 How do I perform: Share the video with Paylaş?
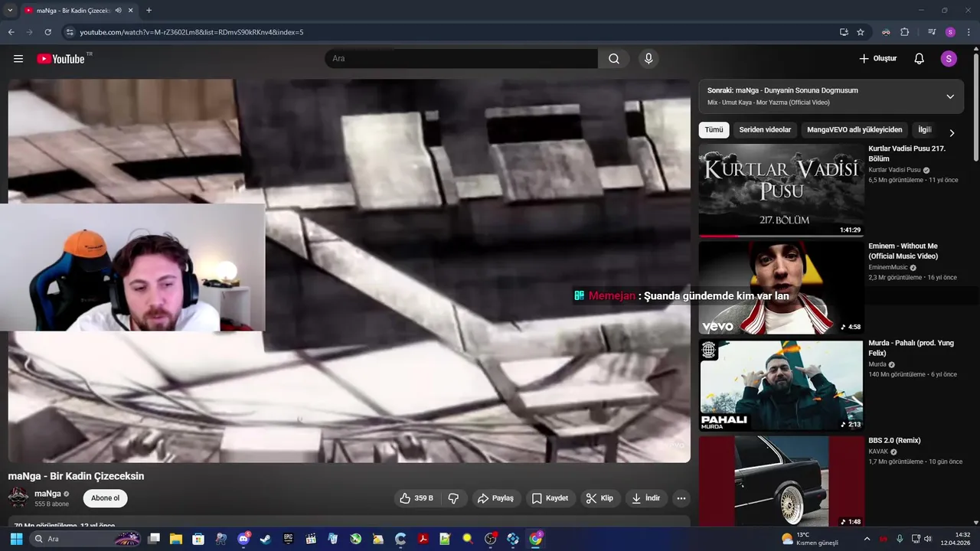point(495,498)
